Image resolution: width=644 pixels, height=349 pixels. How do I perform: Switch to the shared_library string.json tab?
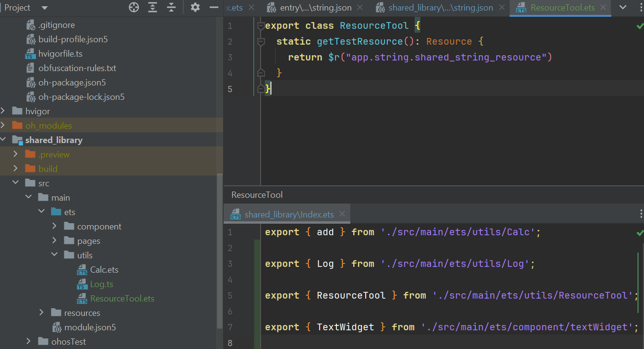(440, 8)
